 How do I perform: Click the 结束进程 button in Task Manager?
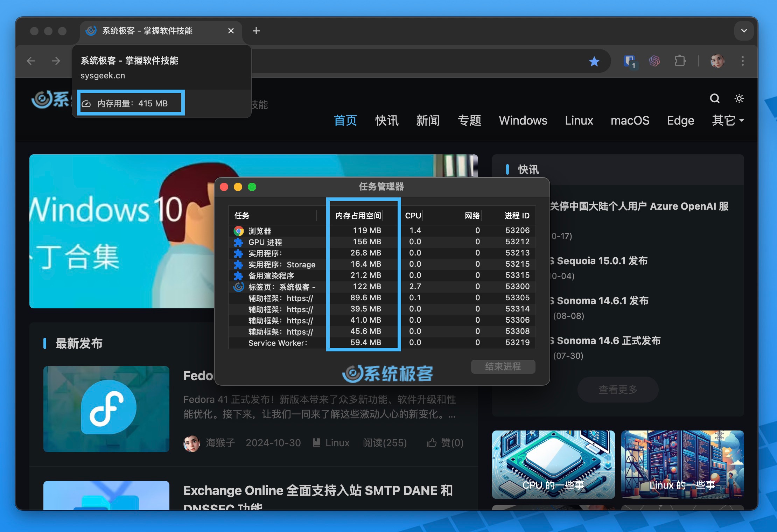(x=503, y=366)
